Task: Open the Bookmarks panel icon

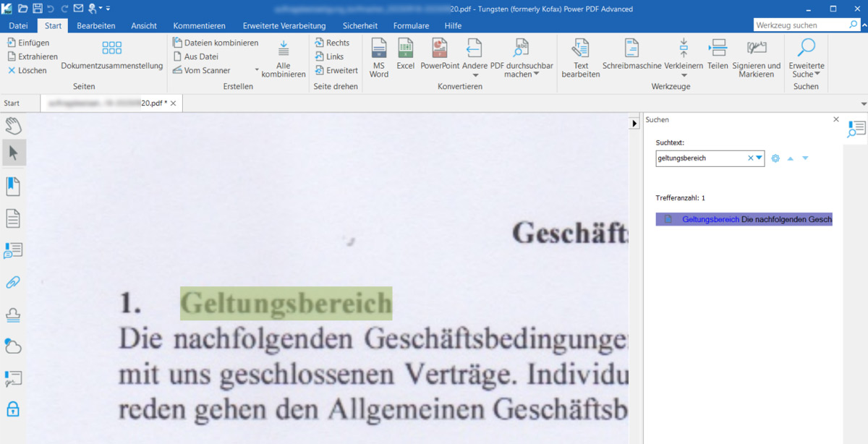Action: click(13, 186)
